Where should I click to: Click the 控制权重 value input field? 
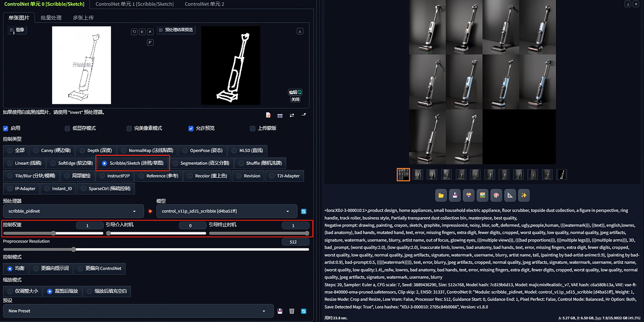(89, 226)
